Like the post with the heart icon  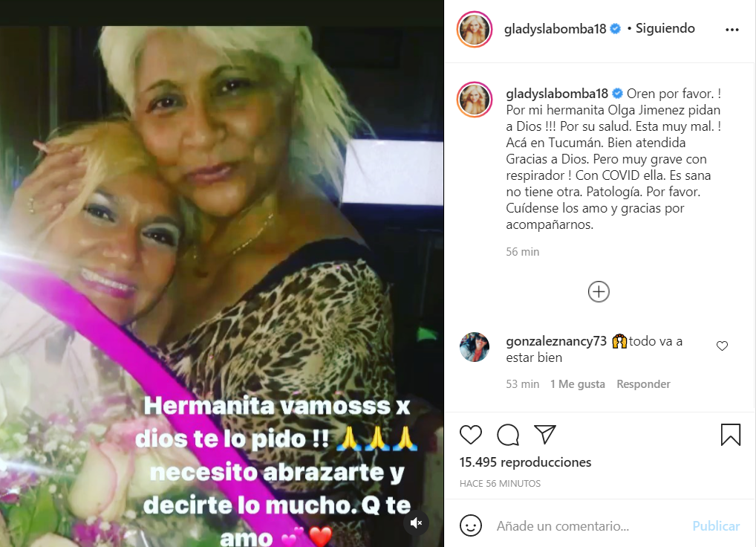pos(471,435)
